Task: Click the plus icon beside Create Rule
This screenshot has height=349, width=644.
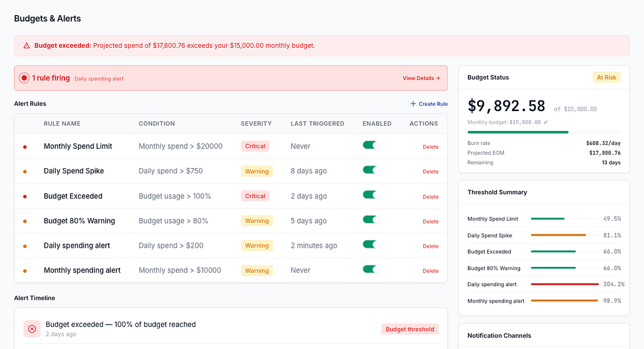Action: coord(413,104)
